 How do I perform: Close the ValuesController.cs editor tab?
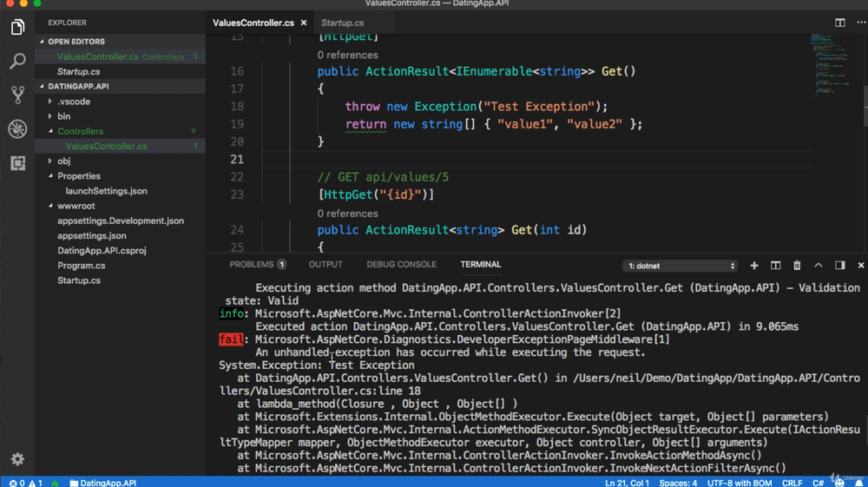coord(303,23)
